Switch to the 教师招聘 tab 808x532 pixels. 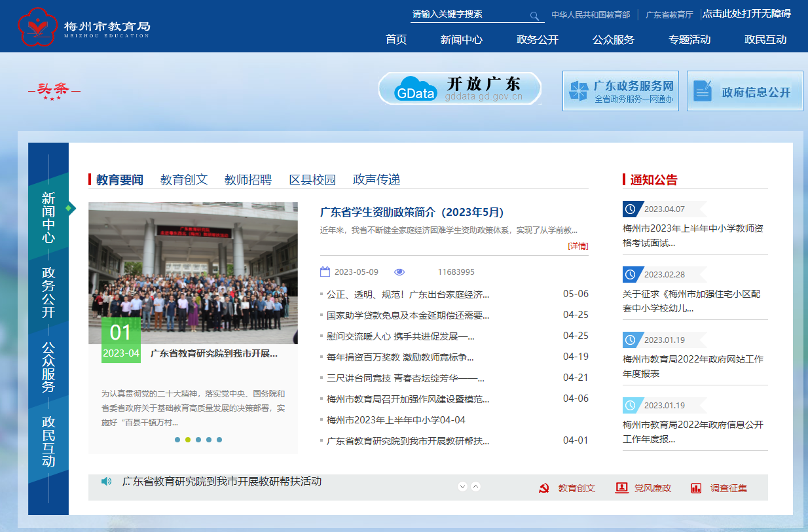[x=248, y=180]
